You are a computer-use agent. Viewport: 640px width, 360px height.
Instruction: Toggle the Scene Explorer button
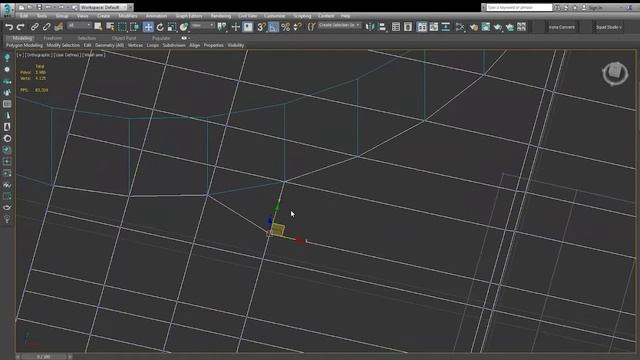click(x=396, y=27)
